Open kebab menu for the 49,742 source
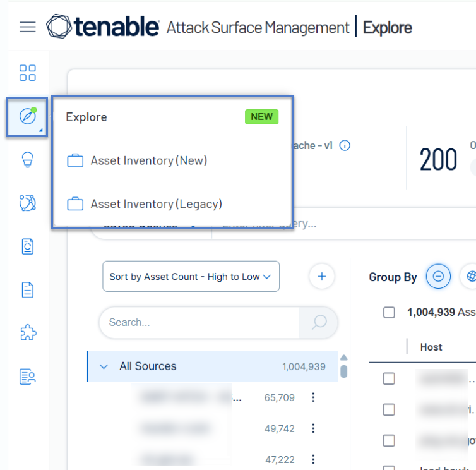Screen dimensions: 476x470 (x=313, y=428)
